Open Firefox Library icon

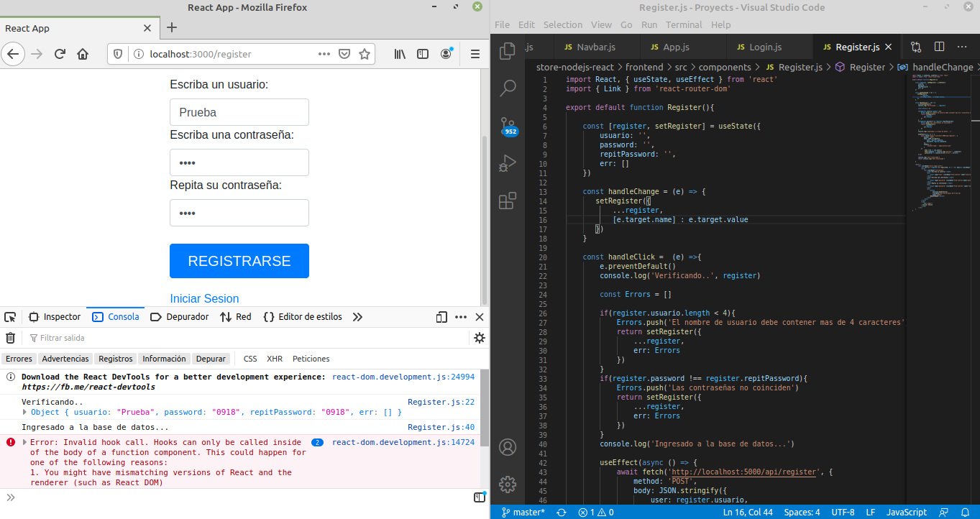(400, 54)
